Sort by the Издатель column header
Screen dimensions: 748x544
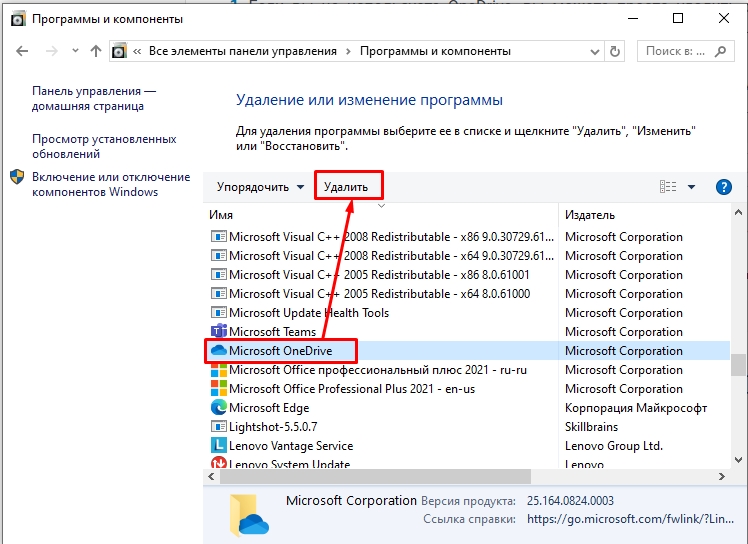pos(590,215)
